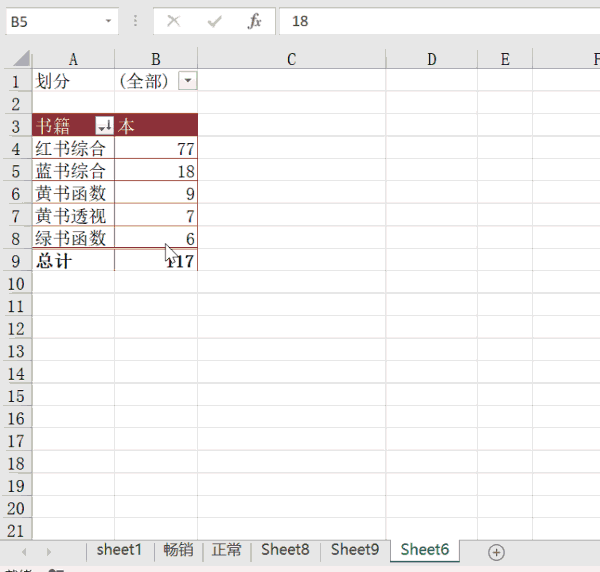
Task: Select row 5 header
Action: 16,171
